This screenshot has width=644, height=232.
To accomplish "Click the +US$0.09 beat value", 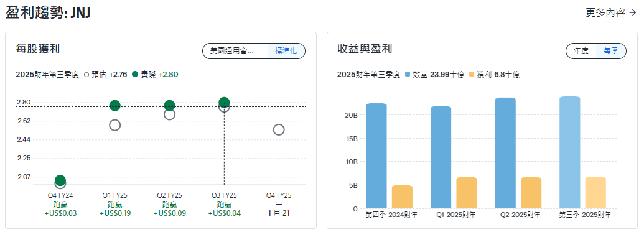I will pyautogui.click(x=170, y=213).
